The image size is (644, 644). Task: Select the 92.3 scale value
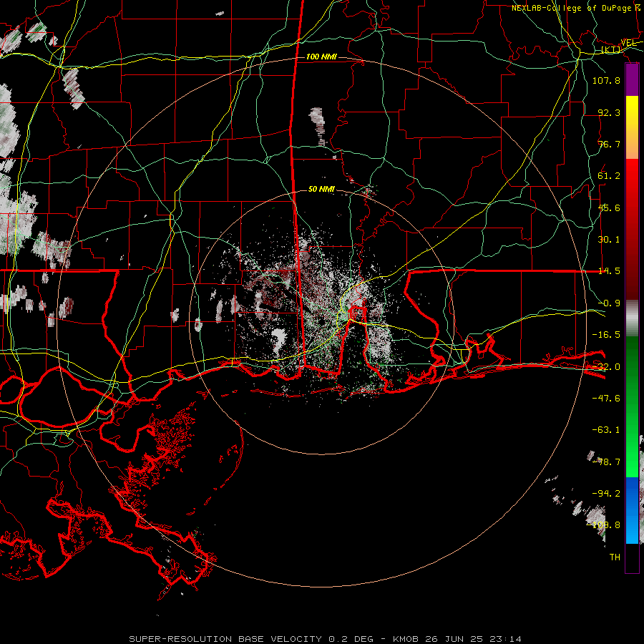pyautogui.click(x=609, y=112)
